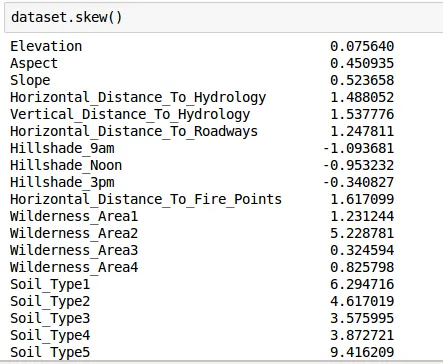Click the value 1.231244
This screenshot has height=364, width=443.
362,216
